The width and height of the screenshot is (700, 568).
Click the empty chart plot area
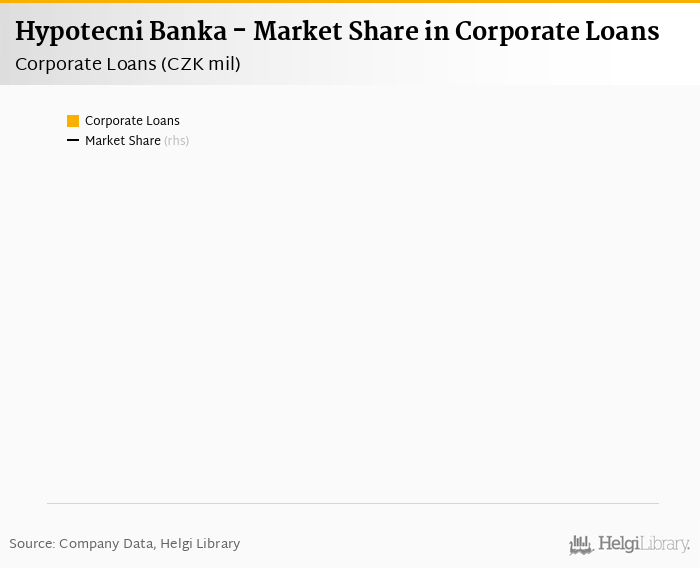350,320
